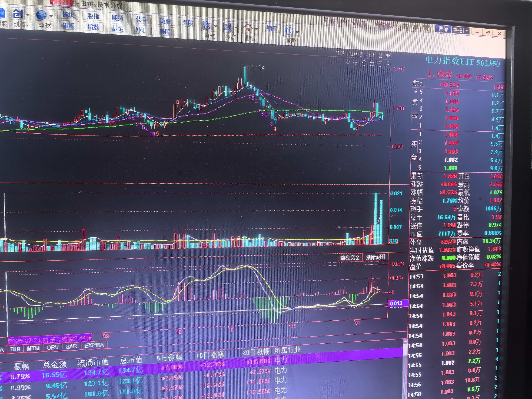This screenshot has height=399, width=532.
Task: Switch to the MTM indicator tab
Action: (33, 348)
